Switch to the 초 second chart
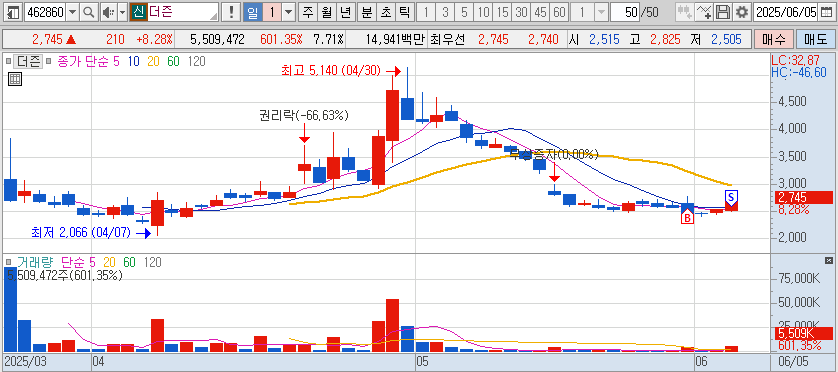838x372 pixels. pyautogui.click(x=385, y=12)
